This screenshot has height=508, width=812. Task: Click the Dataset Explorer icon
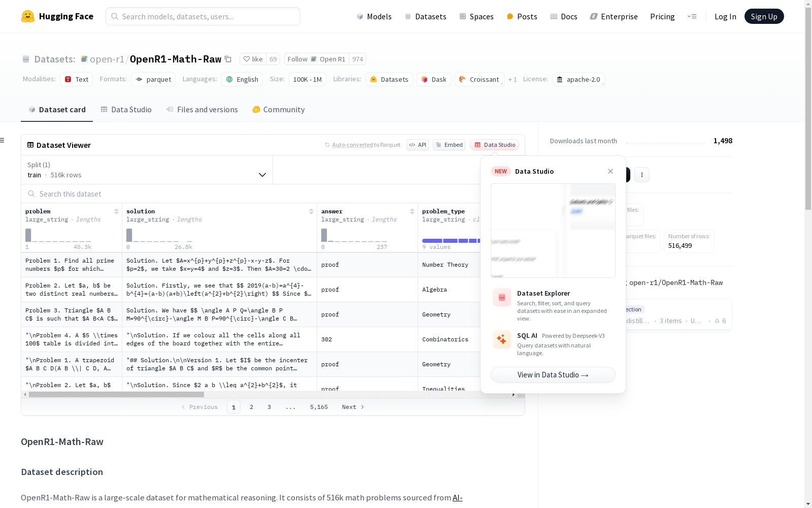502,298
